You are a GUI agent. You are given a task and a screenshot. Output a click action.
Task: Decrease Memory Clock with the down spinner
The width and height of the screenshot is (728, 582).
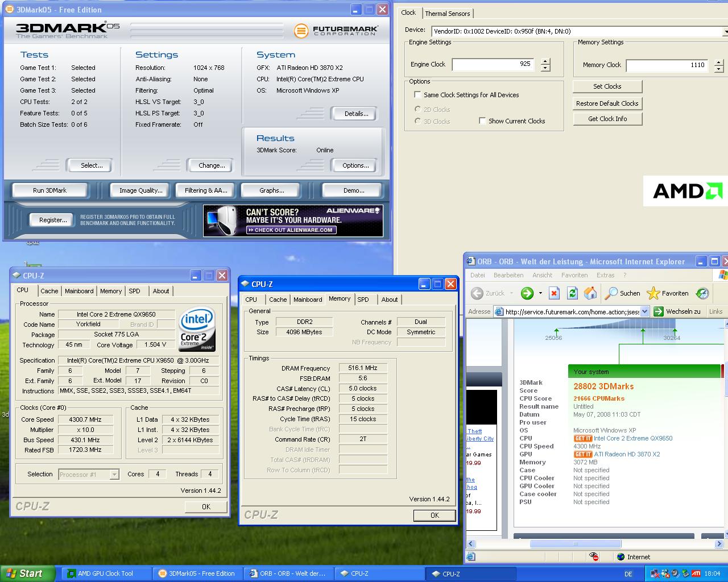coord(719,69)
